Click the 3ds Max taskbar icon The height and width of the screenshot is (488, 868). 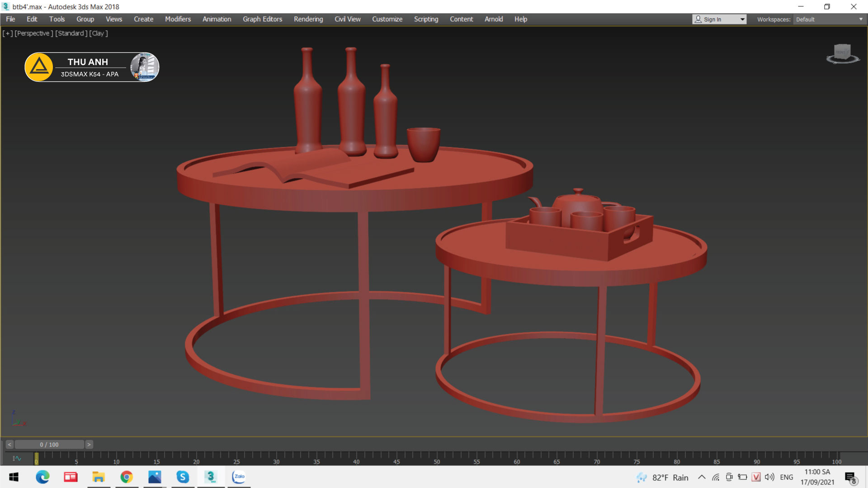pos(211,477)
